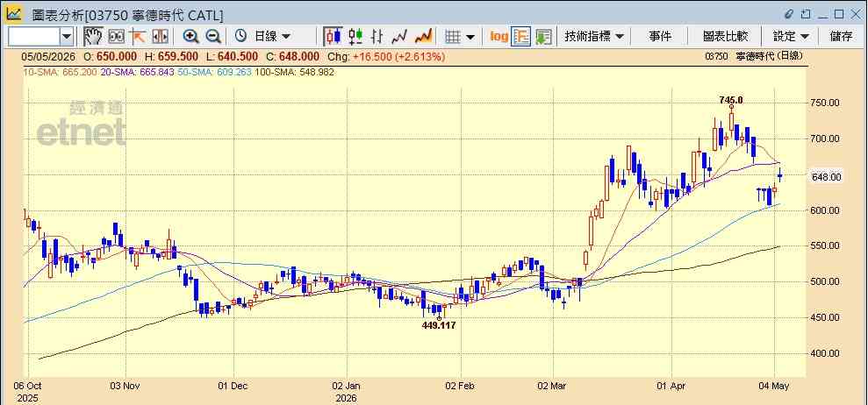Screen dimensions: 868x405
Task: Click the 600.00 price axis label
Action: (x=827, y=210)
